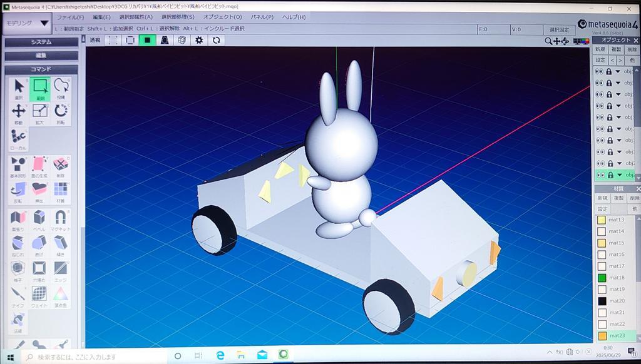
Task: Toggle 透視 perspective view button
Action: 95,40
